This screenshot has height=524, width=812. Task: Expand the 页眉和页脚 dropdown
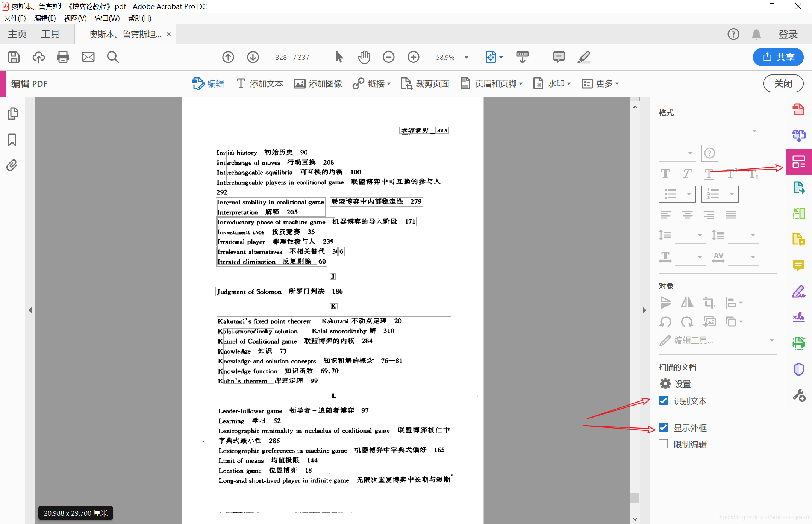click(x=521, y=84)
